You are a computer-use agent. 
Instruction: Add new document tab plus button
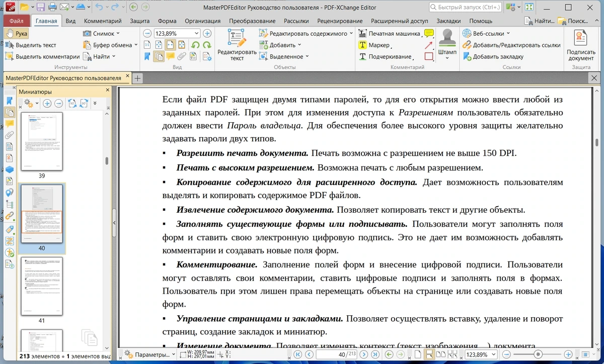pos(137,78)
